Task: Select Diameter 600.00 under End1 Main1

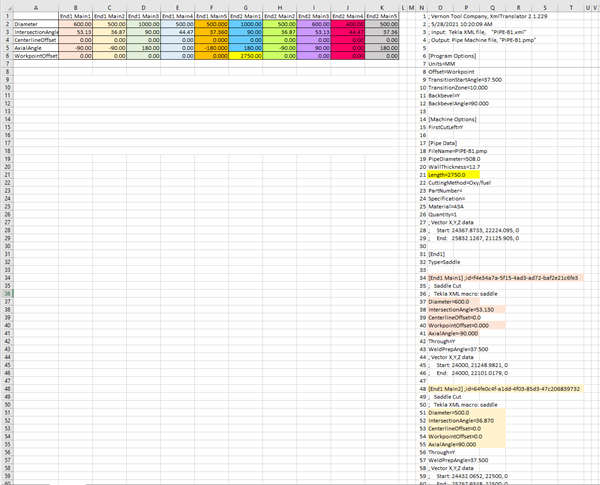Action: pyautogui.click(x=75, y=24)
